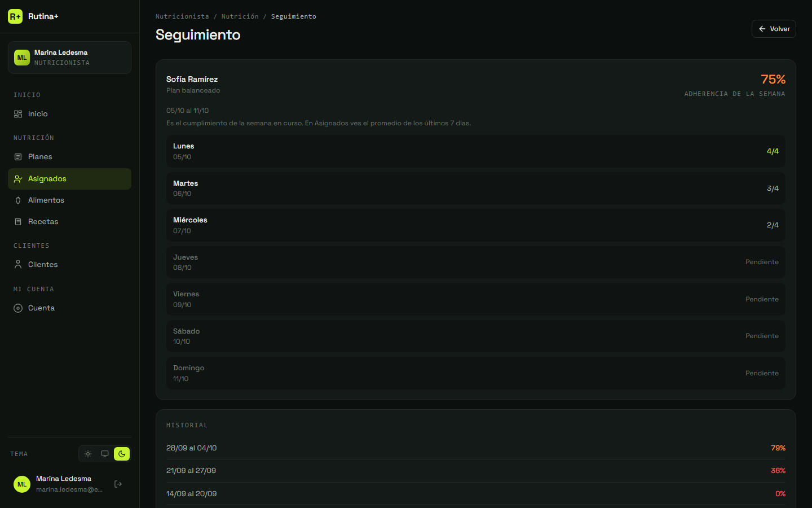Screen dimensions: 812x508
Task: Select the Lunes 05/10 row
Action: [476, 151]
